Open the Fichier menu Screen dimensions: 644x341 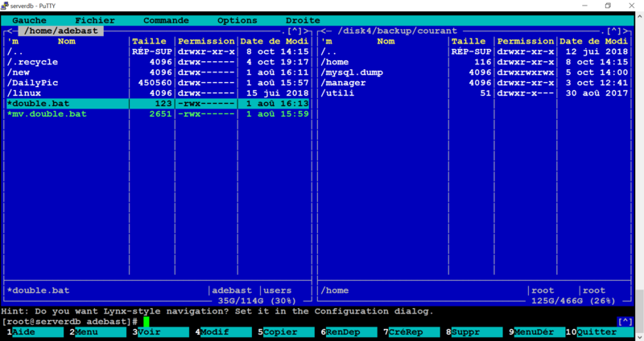point(95,21)
